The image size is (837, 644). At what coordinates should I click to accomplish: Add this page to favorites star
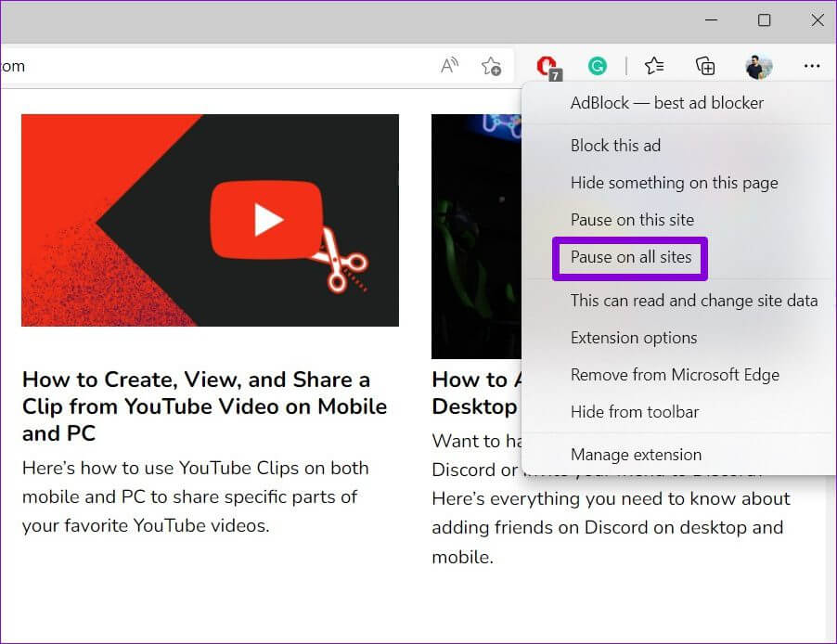tap(491, 66)
